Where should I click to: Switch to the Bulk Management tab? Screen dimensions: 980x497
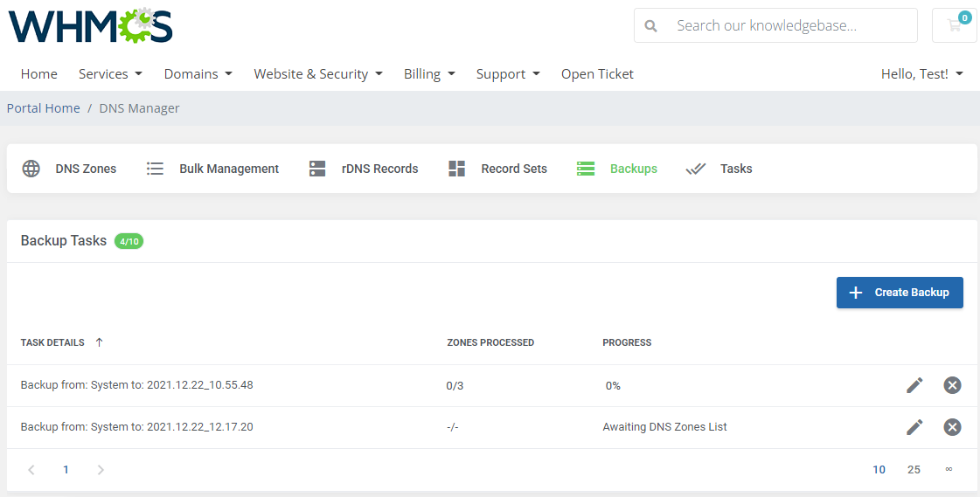(x=229, y=169)
